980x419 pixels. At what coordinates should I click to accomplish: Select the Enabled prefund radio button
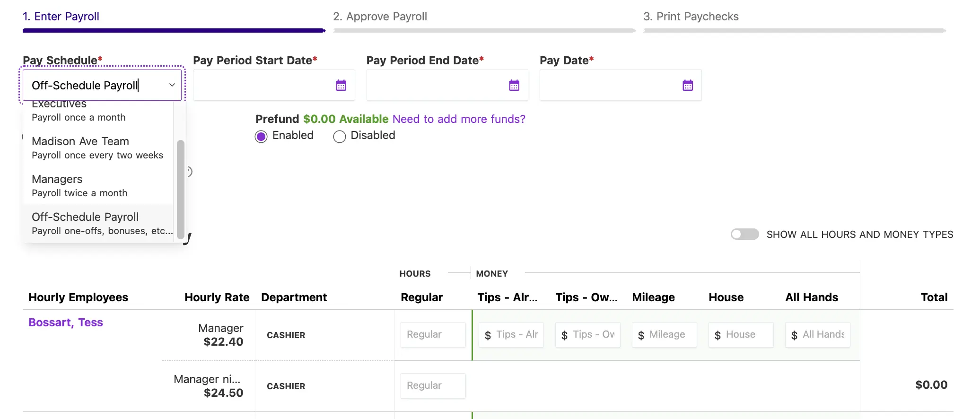pyautogui.click(x=261, y=137)
